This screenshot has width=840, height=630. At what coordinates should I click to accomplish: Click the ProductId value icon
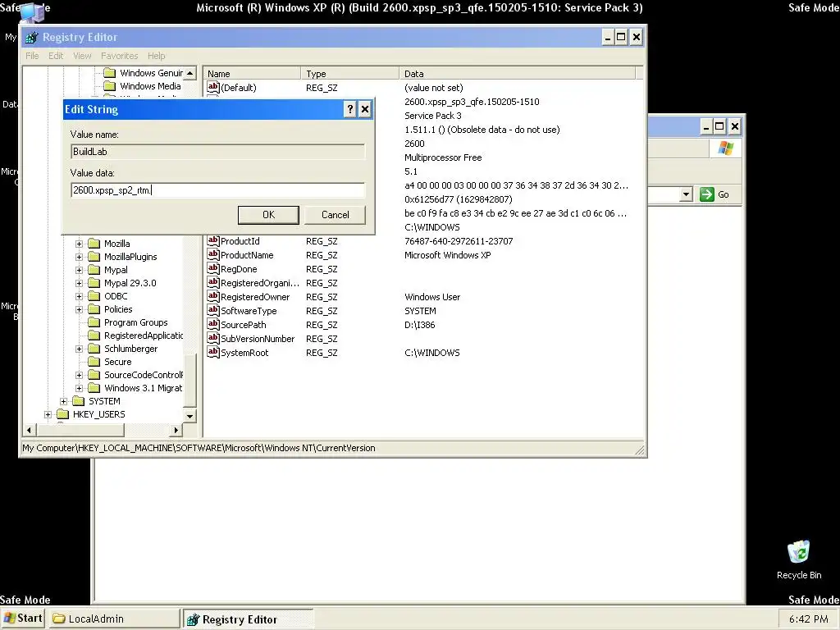(213, 241)
